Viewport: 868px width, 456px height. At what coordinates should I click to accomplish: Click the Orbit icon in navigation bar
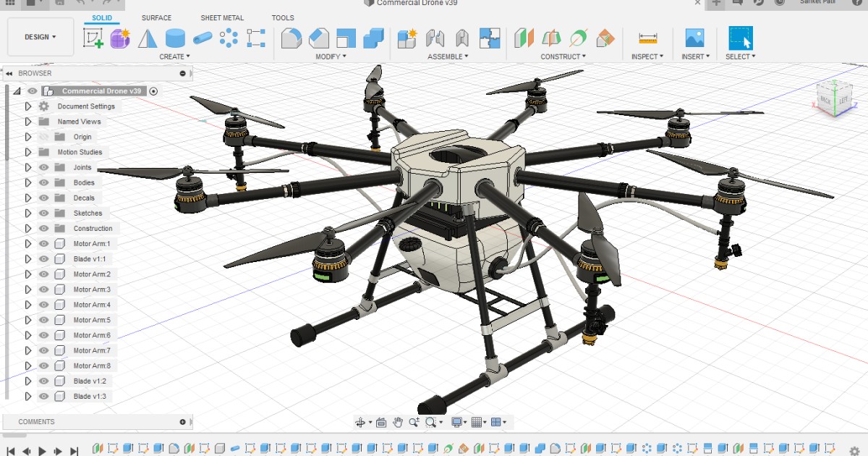click(x=361, y=422)
